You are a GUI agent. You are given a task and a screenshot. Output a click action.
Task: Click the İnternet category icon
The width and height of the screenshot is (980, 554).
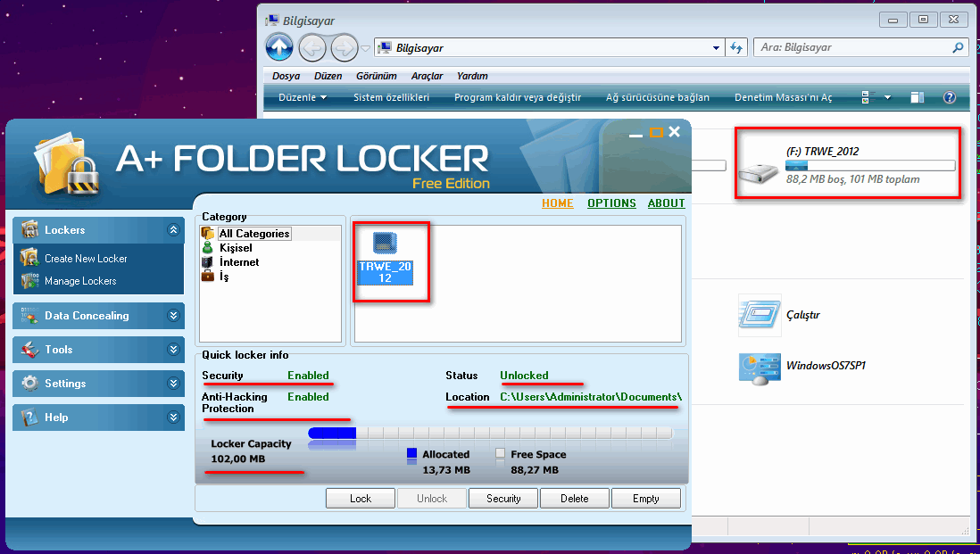coord(208,261)
